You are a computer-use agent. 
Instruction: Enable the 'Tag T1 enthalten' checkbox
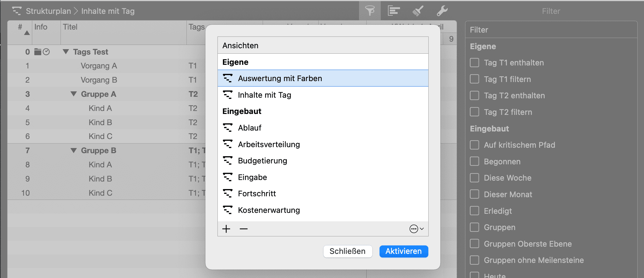[x=474, y=63]
